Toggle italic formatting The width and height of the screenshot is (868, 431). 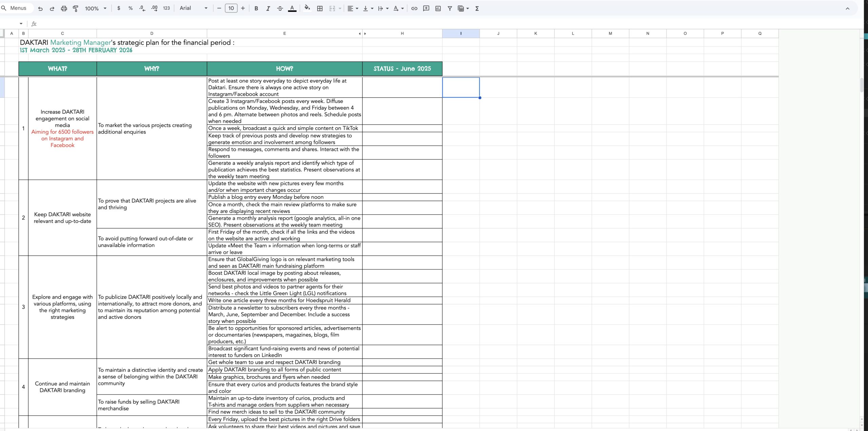[x=268, y=8]
